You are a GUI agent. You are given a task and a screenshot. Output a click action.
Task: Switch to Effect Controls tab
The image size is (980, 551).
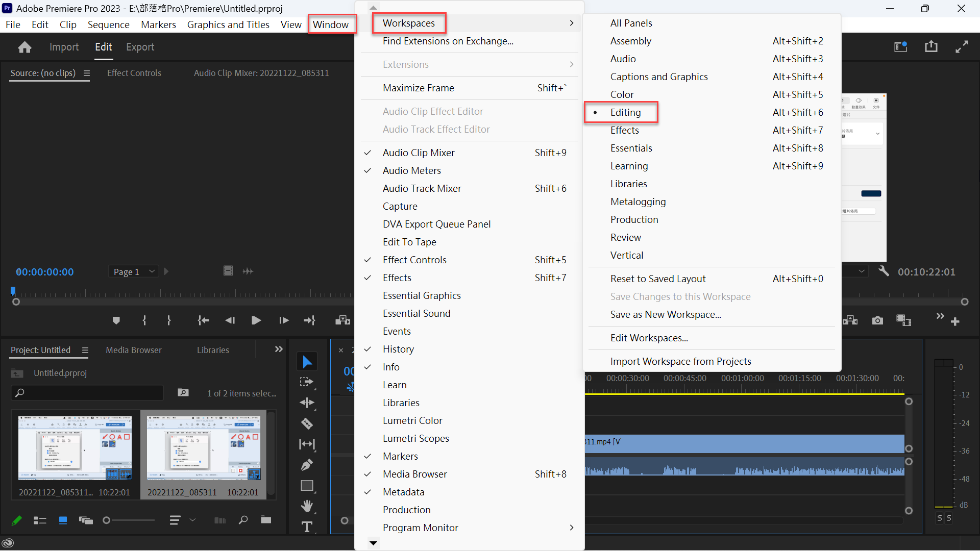click(134, 73)
